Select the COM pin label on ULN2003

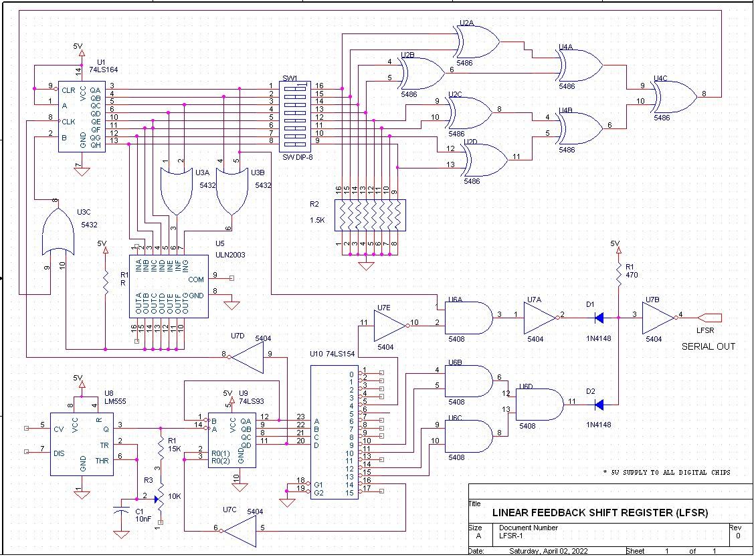[196, 280]
